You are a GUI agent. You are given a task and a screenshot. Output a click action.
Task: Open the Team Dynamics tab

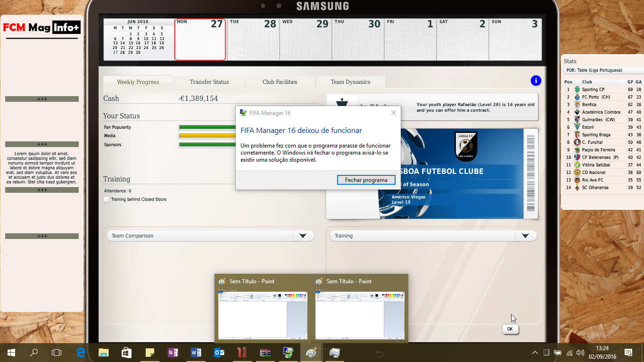(x=351, y=82)
